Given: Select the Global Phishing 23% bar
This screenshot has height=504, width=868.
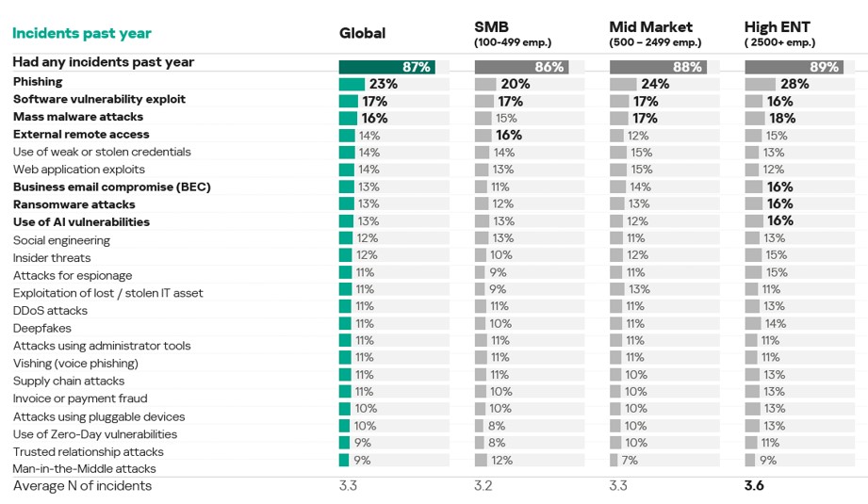Looking at the screenshot, I should [x=352, y=84].
